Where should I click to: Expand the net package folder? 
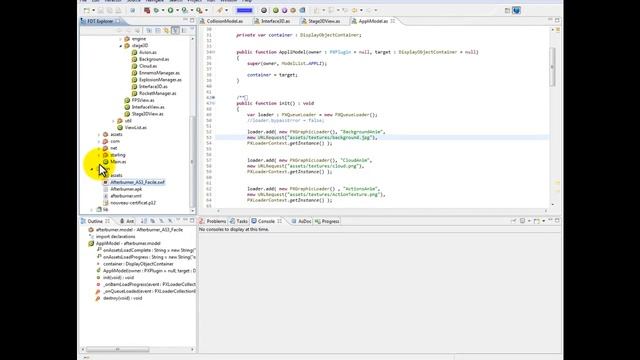tap(99, 148)
